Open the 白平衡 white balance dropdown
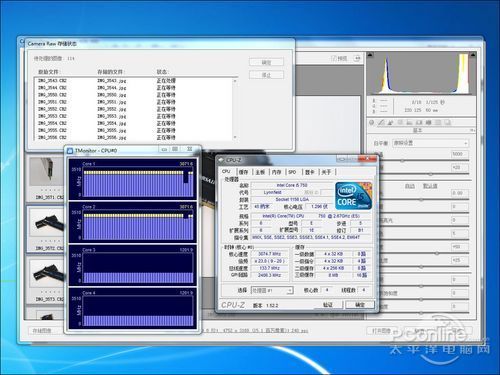Image resolution: width=500 pixels, height=375 pixels. click(430, 143)
